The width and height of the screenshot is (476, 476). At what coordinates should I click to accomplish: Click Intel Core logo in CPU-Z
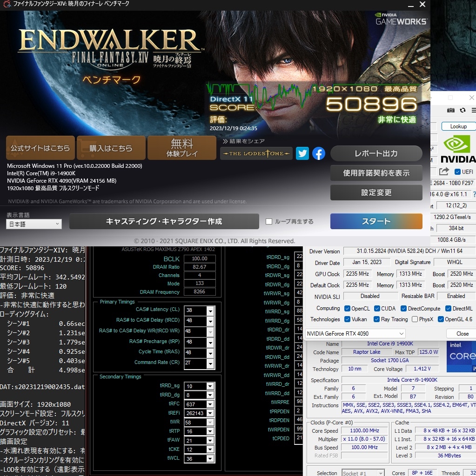pyautogui.click(x=461, y=357)
